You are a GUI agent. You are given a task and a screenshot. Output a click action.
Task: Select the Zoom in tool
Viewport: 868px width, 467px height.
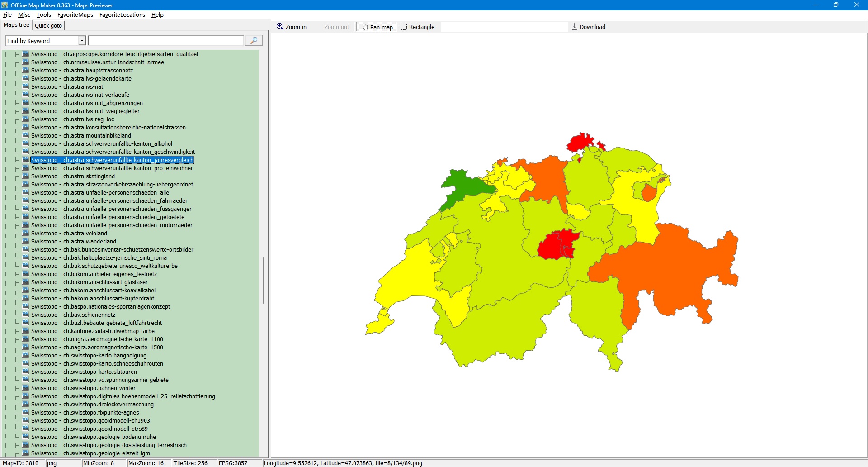(x=292, y=27)
